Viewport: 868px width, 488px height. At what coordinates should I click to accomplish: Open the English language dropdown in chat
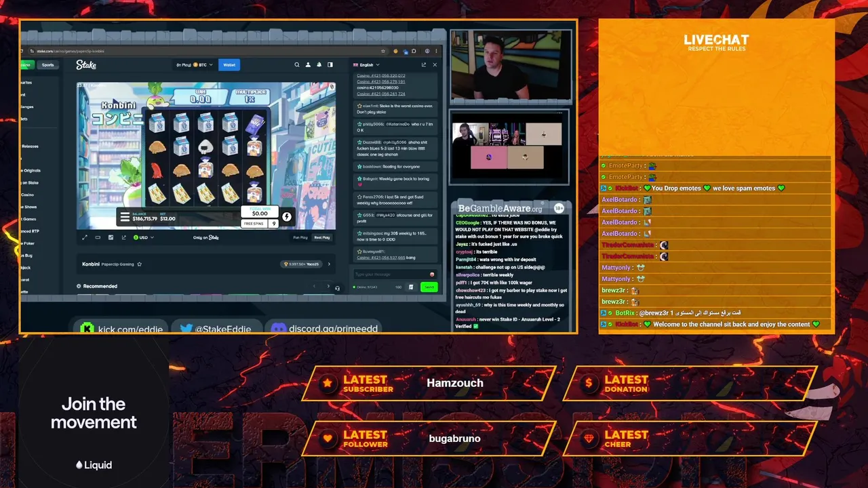point(366,65)
